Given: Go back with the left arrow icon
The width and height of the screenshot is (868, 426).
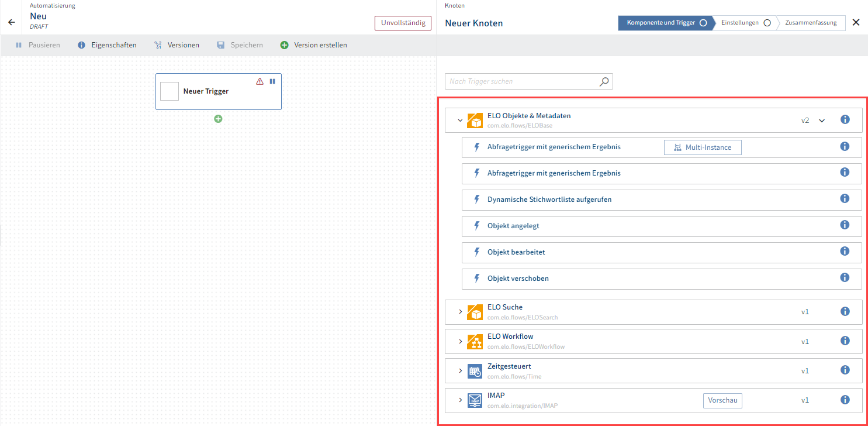Looking at the screenshot, I should [11, 22].
